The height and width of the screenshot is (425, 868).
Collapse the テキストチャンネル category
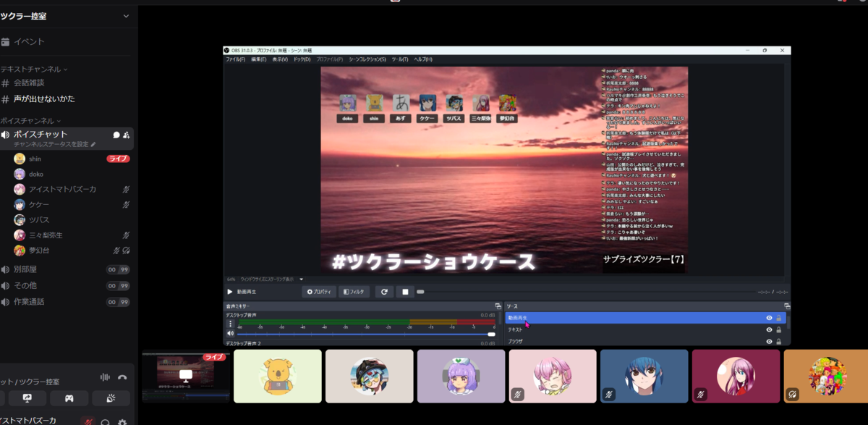34,70
